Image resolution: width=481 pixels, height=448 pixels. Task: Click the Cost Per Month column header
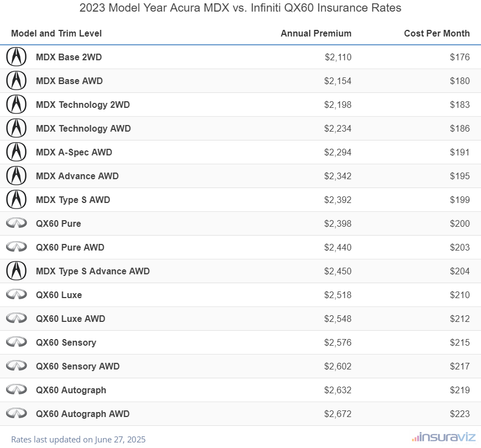(437, 33)
